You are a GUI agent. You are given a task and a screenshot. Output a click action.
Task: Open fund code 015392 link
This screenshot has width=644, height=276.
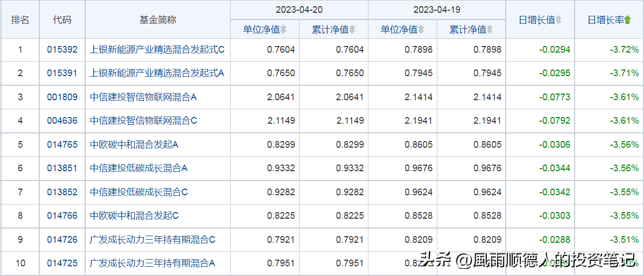[x=62, y=50]
